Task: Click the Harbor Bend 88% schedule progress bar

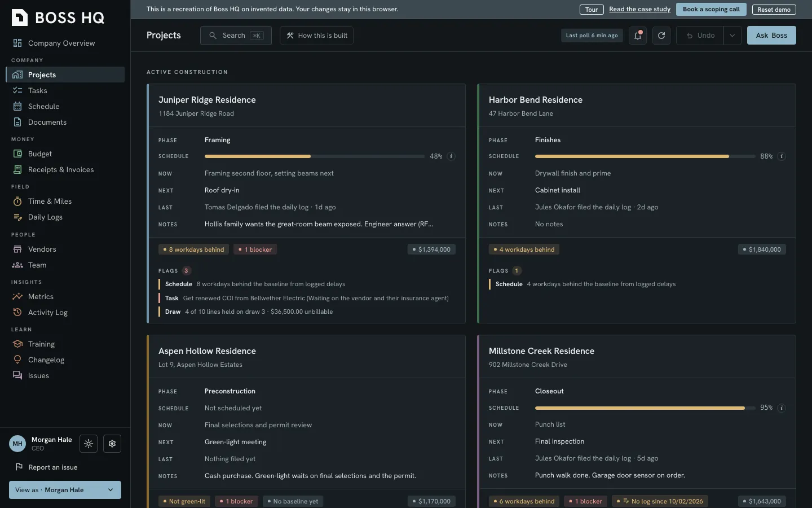Action: [x=645, y=156]
